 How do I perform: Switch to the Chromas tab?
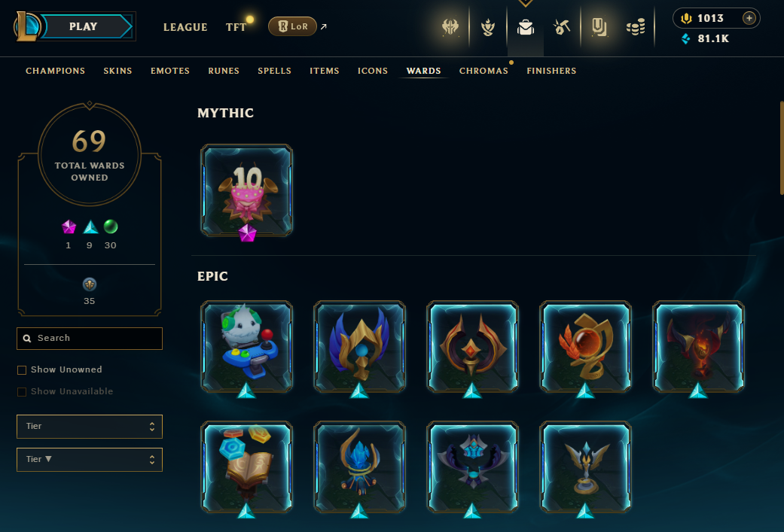[484, 71]
